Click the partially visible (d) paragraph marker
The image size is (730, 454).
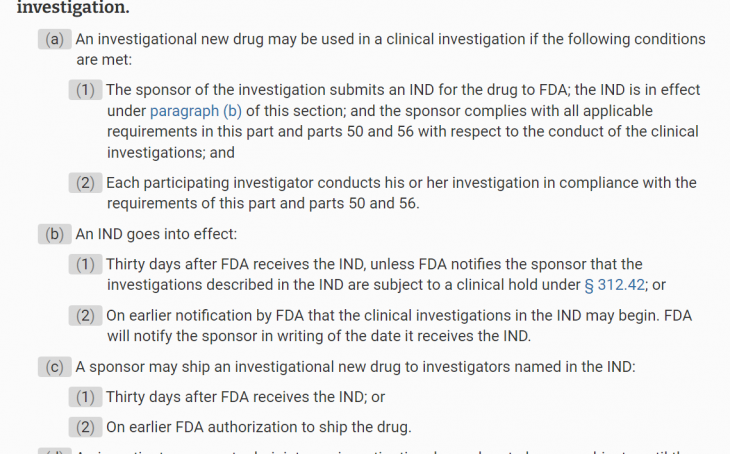tap(54, 451)
